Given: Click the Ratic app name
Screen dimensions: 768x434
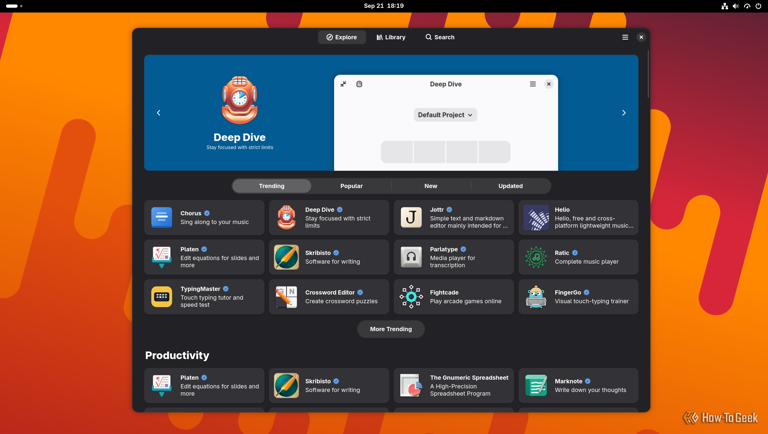Looking at the screenshot, I should [562, 253].
